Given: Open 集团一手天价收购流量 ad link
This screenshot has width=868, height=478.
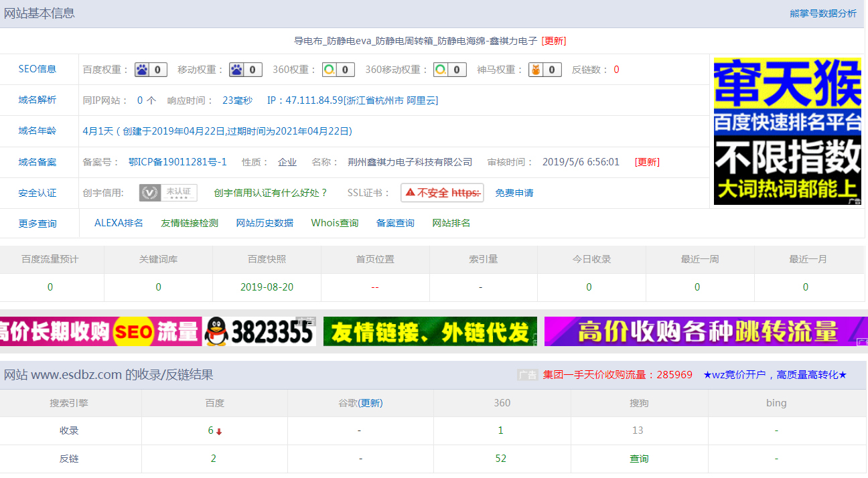Looking at the screenshot, I should pyautogui.click(x=618, y=375).
